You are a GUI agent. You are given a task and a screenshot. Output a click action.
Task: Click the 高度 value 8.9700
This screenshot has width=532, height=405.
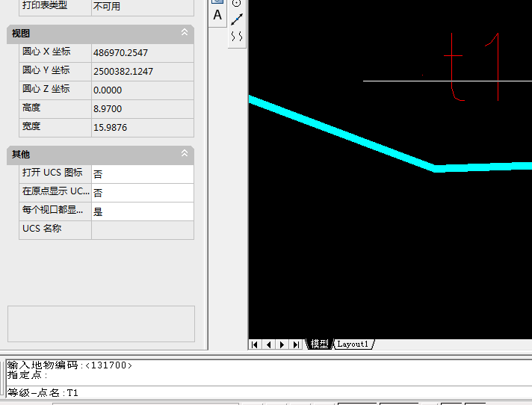point(142,109)
